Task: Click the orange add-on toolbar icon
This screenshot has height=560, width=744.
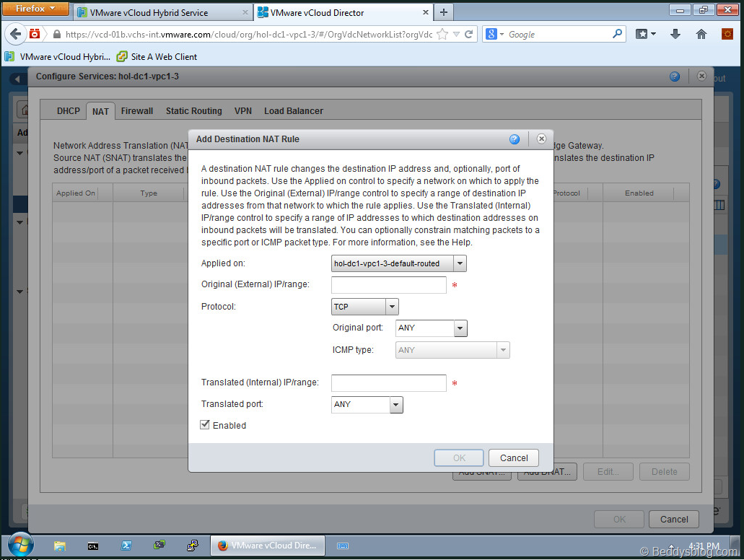Action: [727, 34]
